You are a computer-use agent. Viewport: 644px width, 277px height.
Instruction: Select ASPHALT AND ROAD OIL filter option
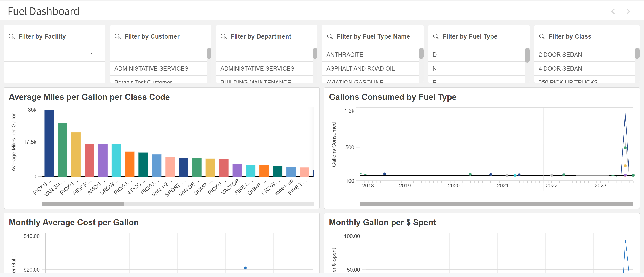click(x=360, y=68)
